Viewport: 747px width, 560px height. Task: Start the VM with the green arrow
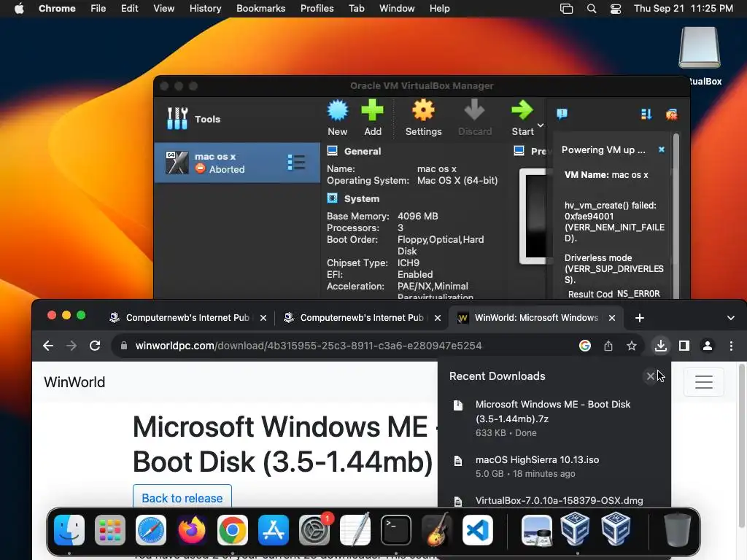(x=522, y=111)
